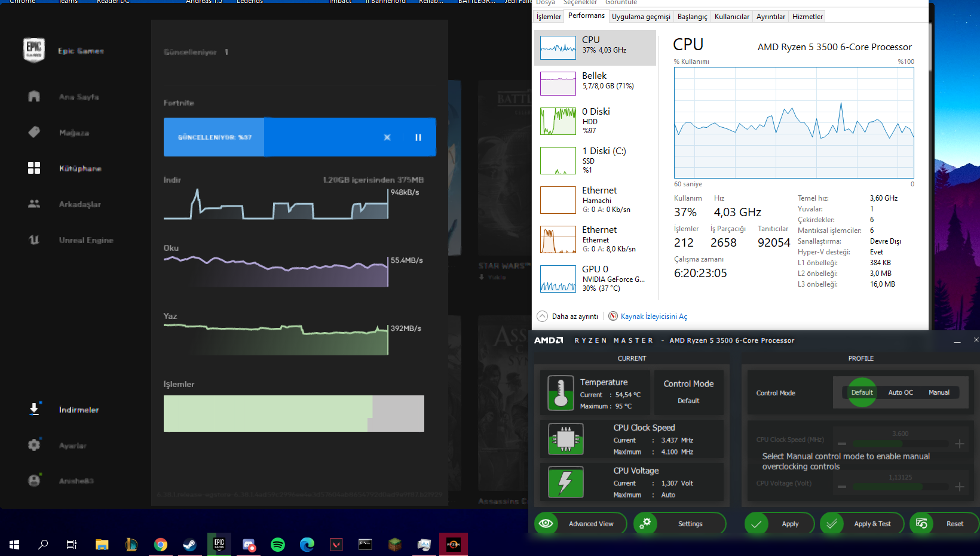980x556 pixels.
Task: Click the Ryzen Master Temperature thermometer icon
Action: (561, 393)
